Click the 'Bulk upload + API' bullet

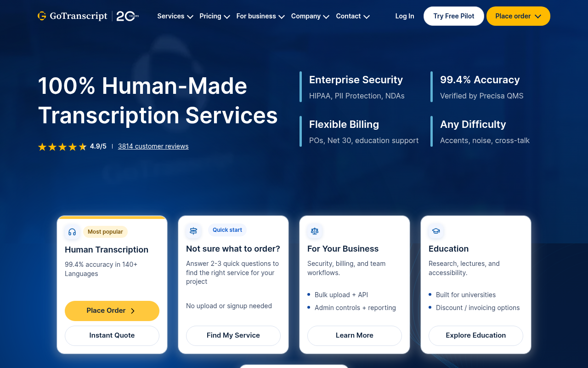click(341, 295)
